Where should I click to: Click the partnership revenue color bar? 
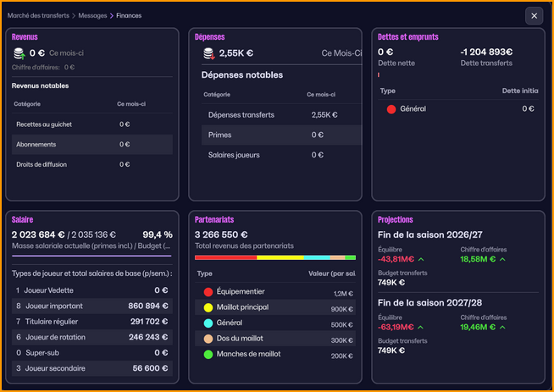click(x=274, y=257)
